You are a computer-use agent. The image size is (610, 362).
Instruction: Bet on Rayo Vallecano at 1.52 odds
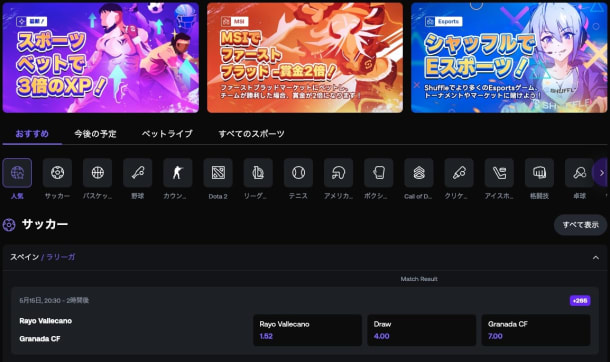click(x=307, y=330)
